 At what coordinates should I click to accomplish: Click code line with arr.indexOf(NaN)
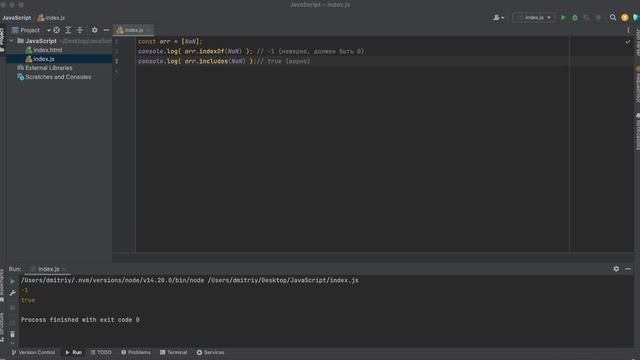(251, 51)
